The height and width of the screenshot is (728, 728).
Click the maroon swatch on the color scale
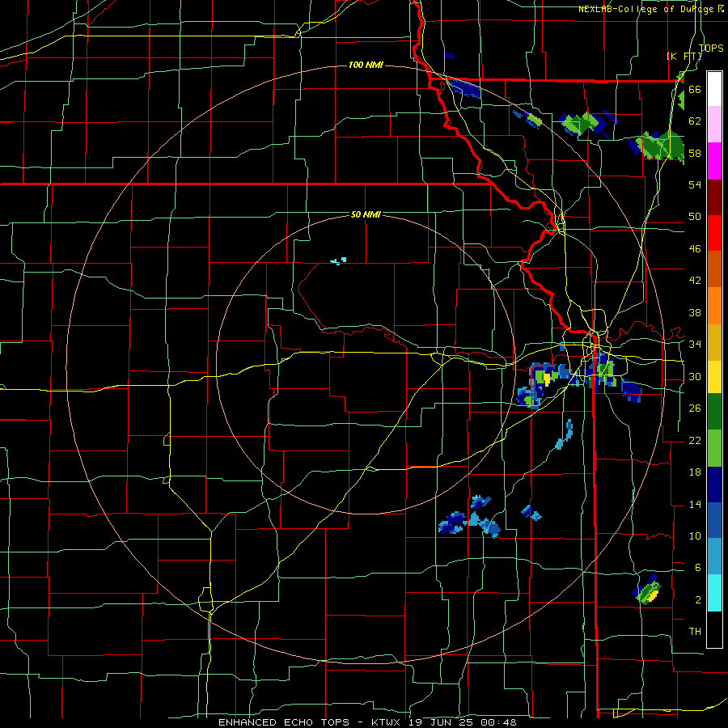714,197
